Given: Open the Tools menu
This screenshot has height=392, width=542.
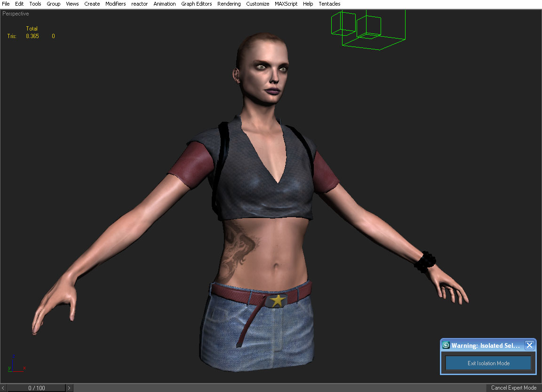Looking at the screenshot, I should (x=35, y=4).
